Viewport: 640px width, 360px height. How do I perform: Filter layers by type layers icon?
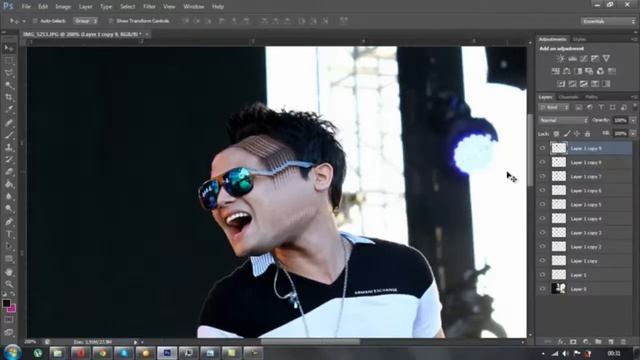pyautogui.click(x=601, y=107)
